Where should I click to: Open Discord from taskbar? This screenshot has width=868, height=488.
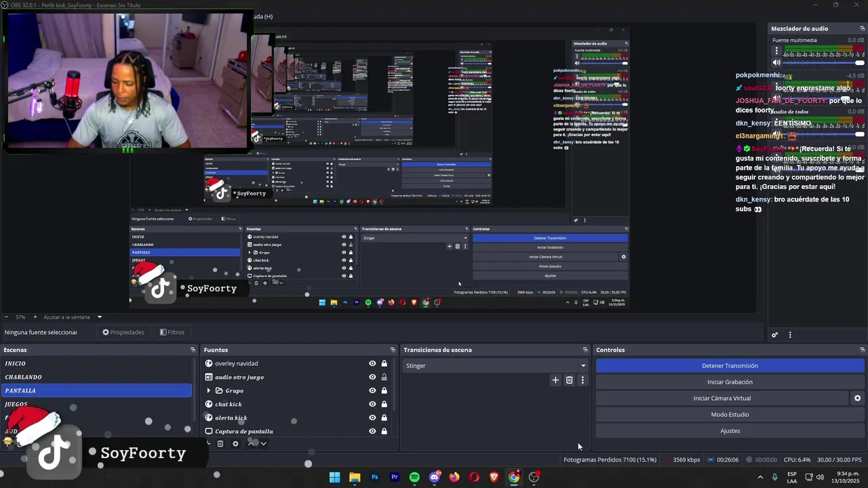tap(435, 477)
